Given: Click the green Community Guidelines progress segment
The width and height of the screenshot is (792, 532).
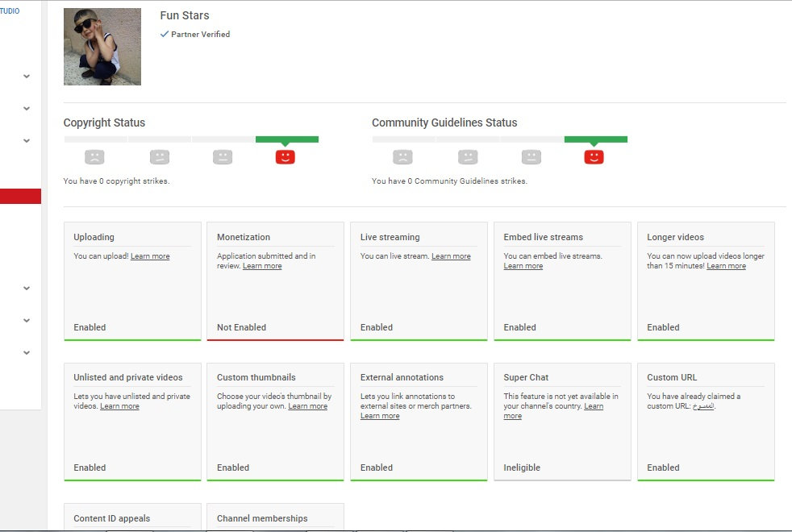Looking at the screenshot, I should click(x=596, y=139).
